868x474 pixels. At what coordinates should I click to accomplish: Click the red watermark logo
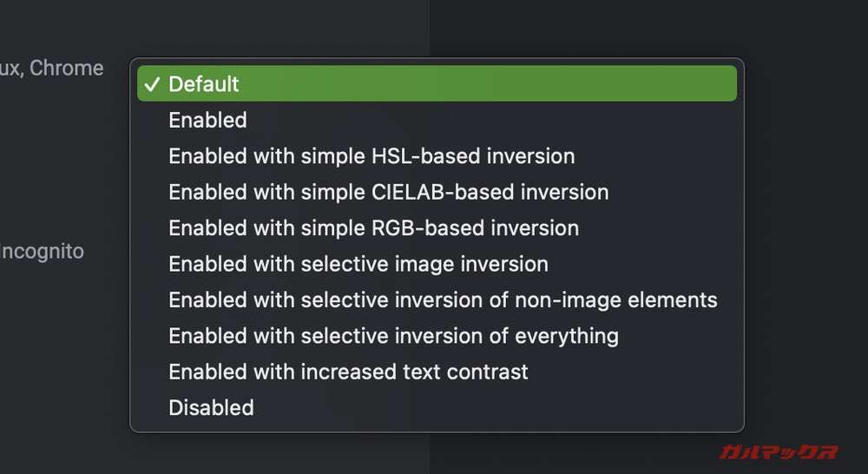click(x=778, y=452)
